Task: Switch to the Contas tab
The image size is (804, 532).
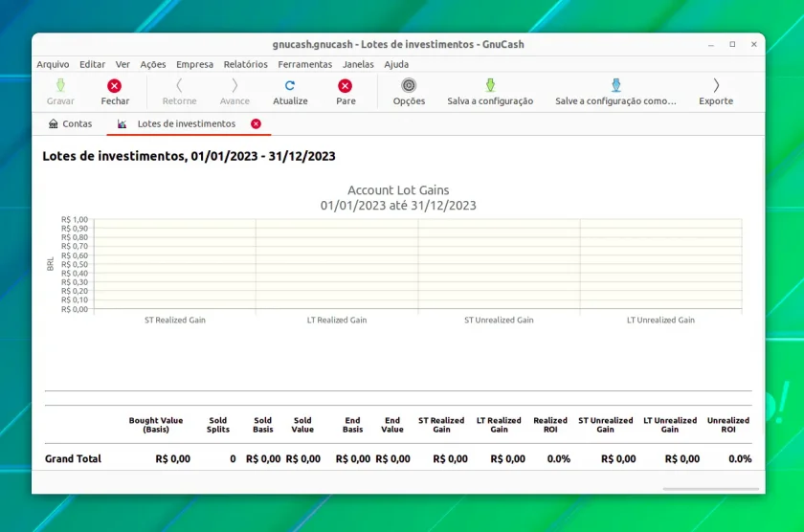Action: 70,123
